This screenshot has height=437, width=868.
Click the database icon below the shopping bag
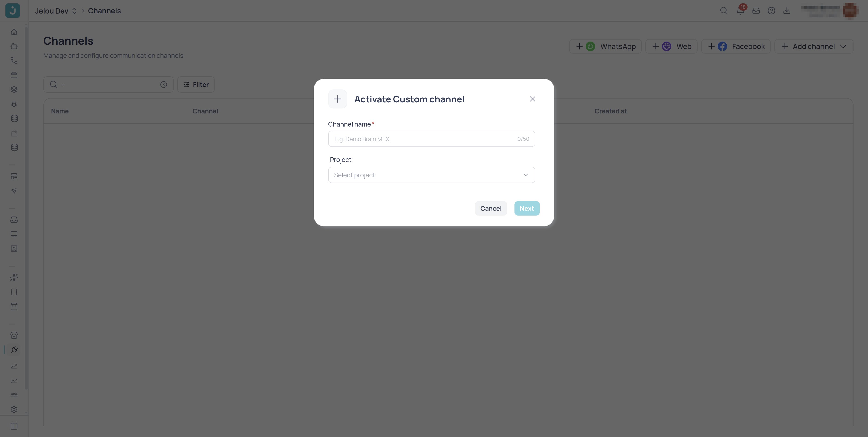[x=14, y=148]
